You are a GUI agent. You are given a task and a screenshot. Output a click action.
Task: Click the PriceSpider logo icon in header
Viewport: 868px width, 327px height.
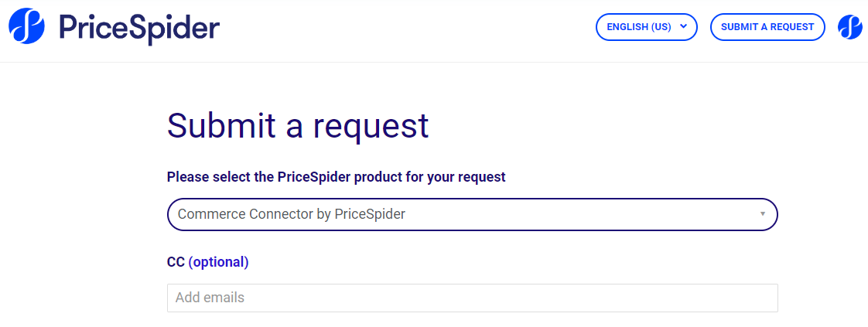tap(26, 26)
